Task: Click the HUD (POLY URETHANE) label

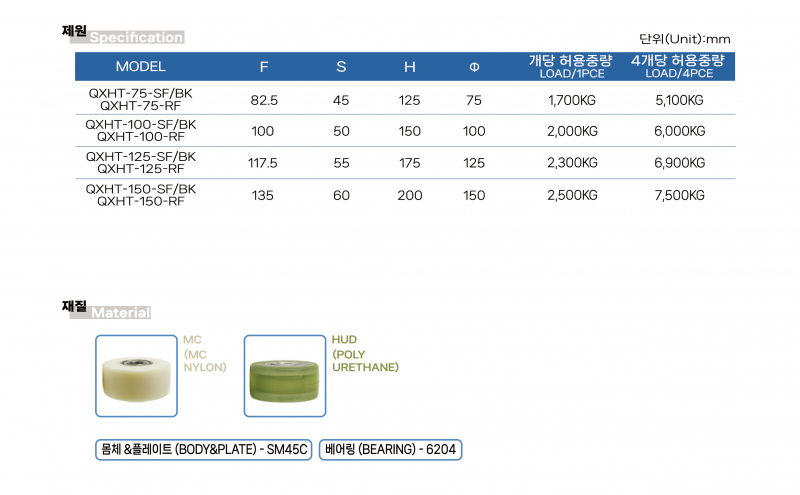Action: (365, 354)
